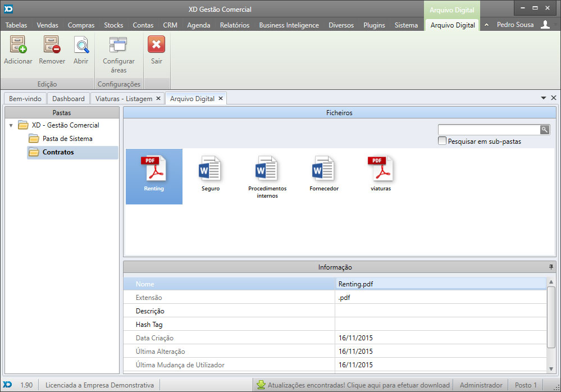
Task: Open the tab list dropdown arrow
Action: point(544,98)
